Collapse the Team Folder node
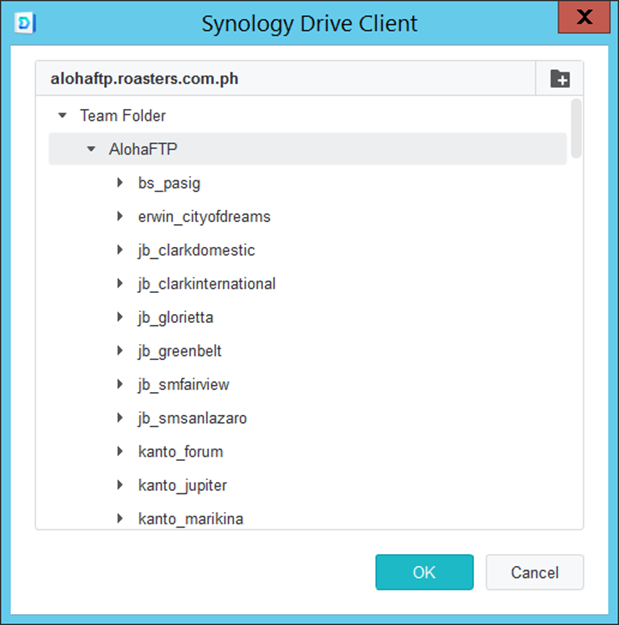This screenshot has height=625, width=619. (62, 116)
